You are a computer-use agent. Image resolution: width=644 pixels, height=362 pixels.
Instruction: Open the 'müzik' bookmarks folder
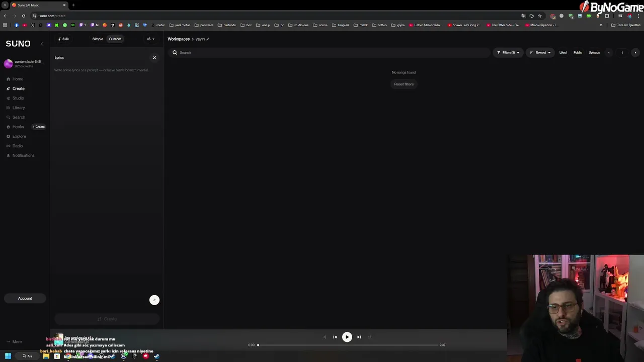coord(361,25)
